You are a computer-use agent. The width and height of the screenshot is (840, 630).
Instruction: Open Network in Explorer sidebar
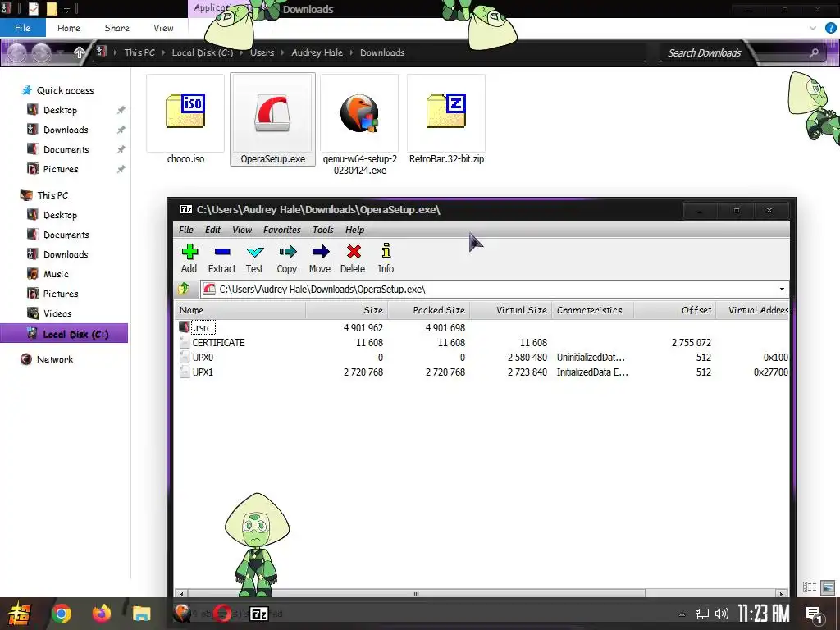point(55,359)
